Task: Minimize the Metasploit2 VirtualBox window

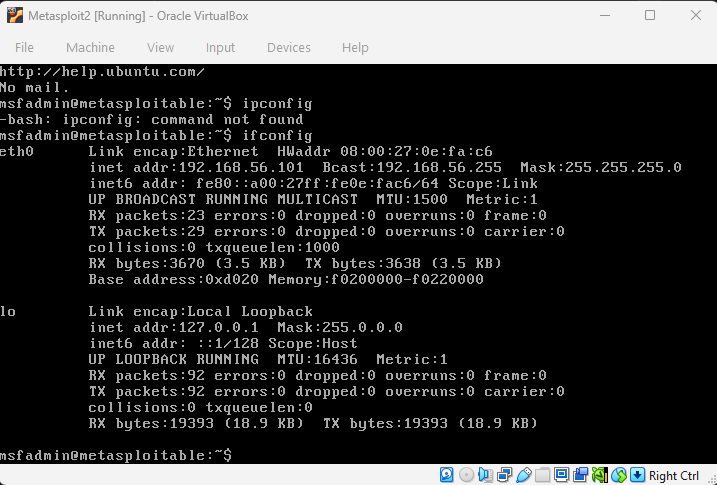Action: (605, 16)
